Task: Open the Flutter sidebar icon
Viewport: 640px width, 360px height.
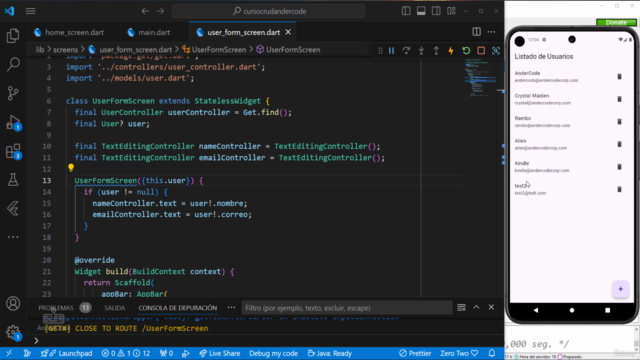Action: coord(13,209)
